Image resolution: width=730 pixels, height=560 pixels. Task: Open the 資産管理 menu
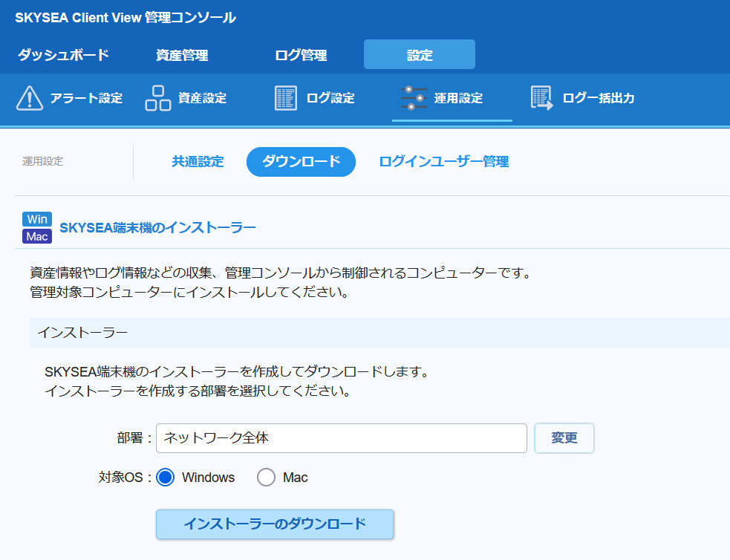point(182,55)
